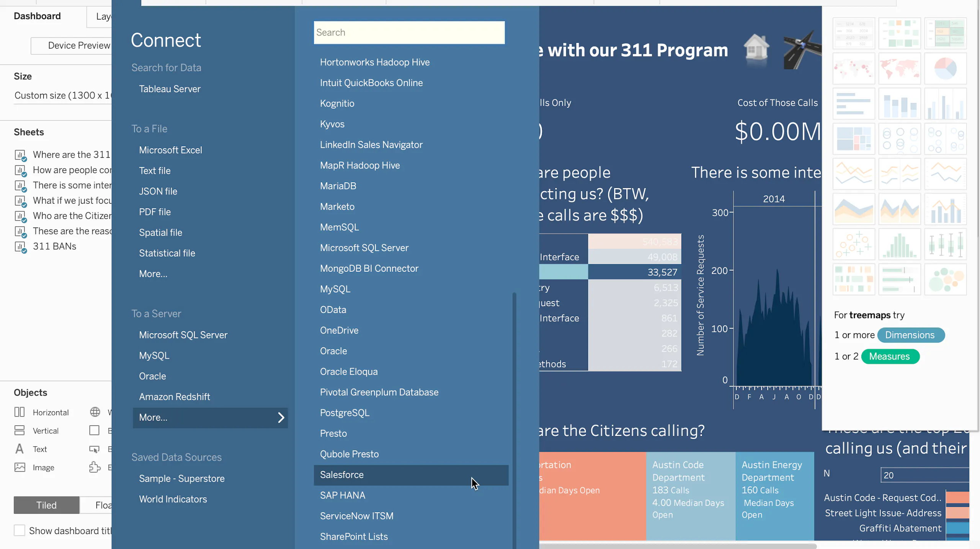The width and height of the screenshot is (980, 549).
Task: Connect to Tableau Server
Action: pos(170,89)
